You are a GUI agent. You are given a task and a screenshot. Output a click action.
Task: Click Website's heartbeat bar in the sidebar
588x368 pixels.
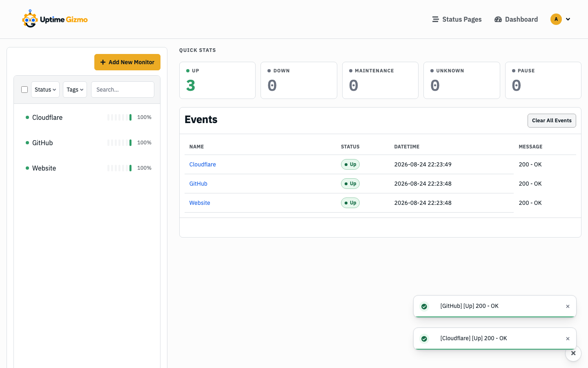pyautogui.click(x=119, y=168)
